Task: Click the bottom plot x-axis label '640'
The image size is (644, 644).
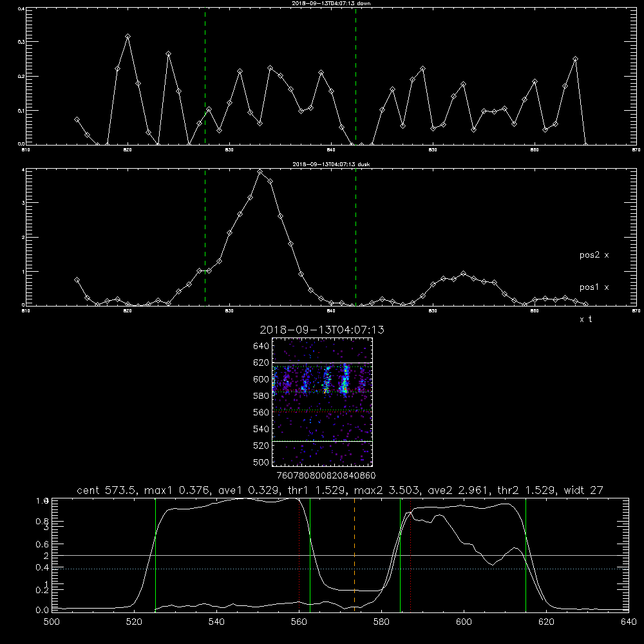Action: [x=629, y=622]
